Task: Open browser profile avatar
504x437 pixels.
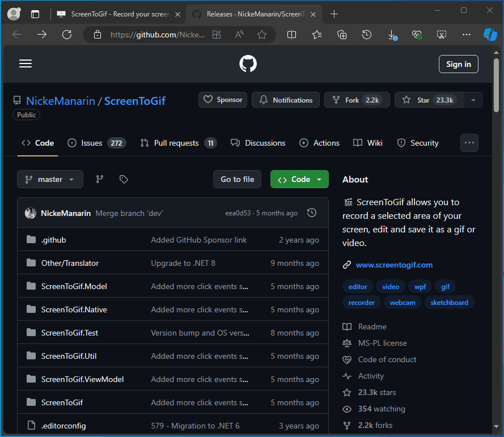Action: coord(14,14)
